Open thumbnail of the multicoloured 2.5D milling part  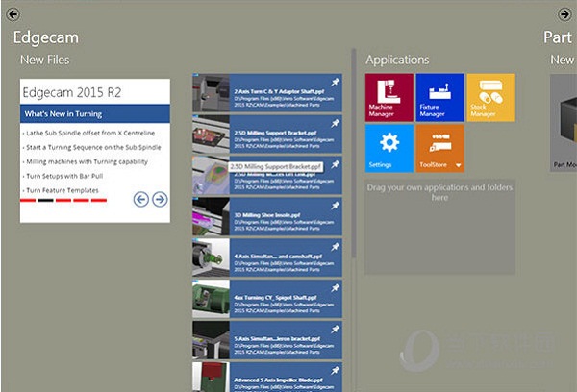coord(211,175)
